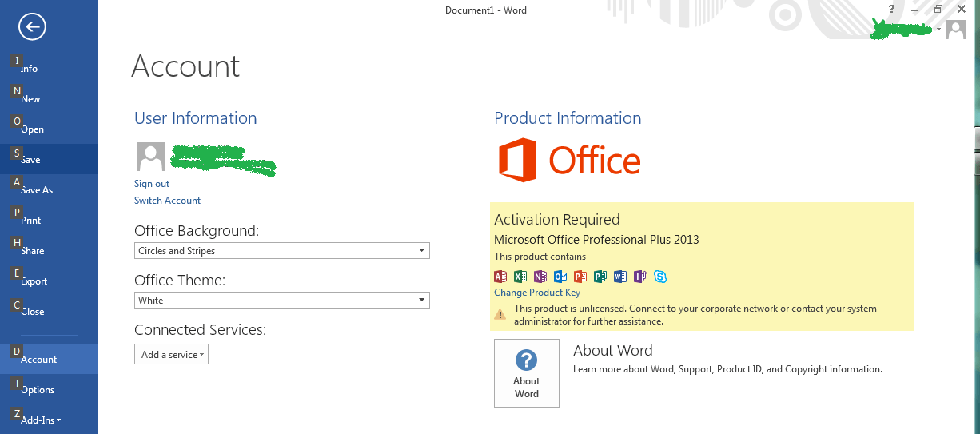Click the Sign out link
This screenshot has height=434, width=980.
click(x=152, y=184)
